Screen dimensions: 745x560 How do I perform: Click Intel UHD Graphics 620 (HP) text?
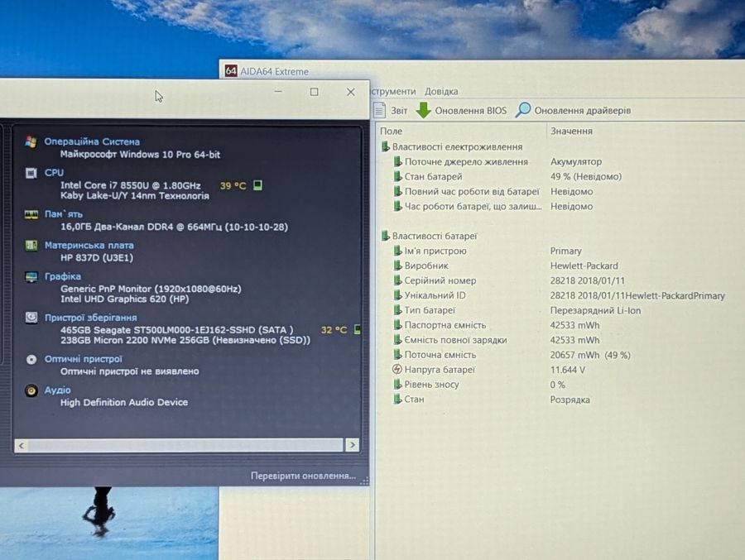124,299
